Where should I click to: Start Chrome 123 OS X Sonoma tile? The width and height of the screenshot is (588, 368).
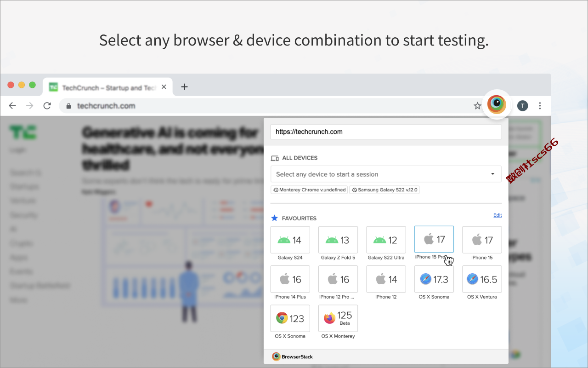click(290, 318)
